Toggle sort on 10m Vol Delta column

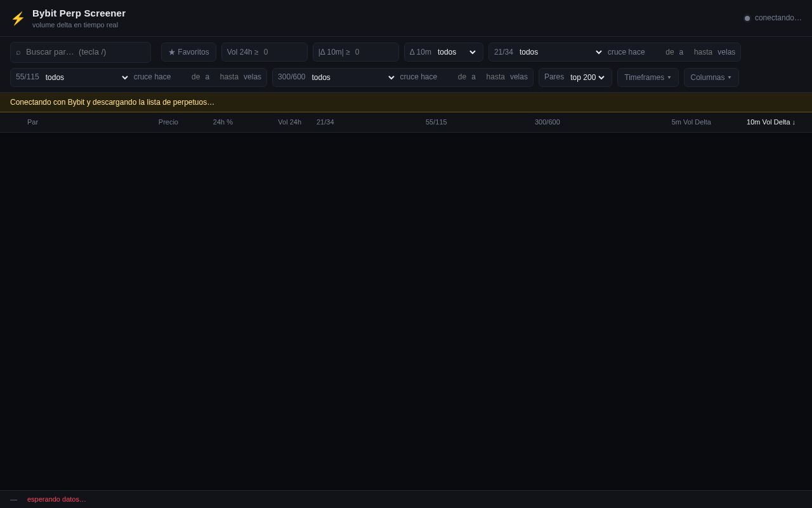coord(771,122)
